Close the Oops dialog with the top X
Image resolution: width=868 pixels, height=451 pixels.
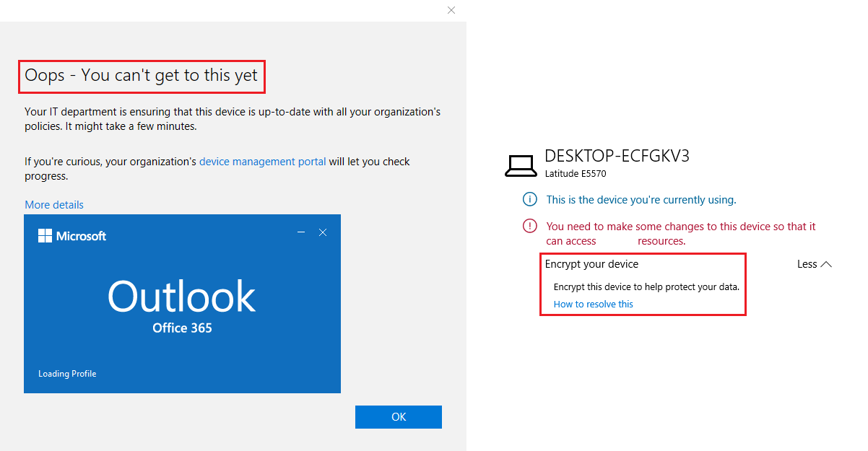(451, 10)
